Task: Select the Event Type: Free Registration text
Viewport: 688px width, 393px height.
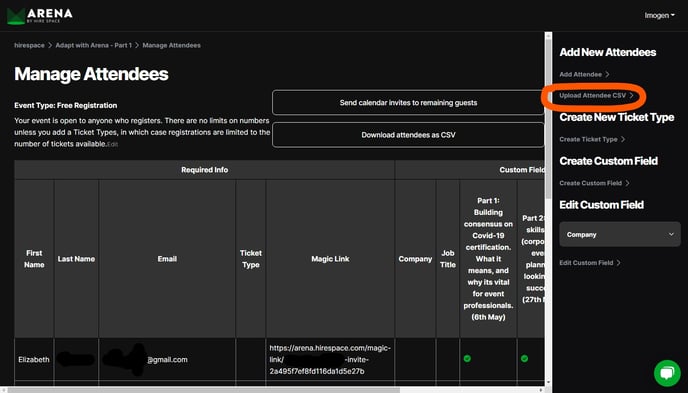Action: 65,105
